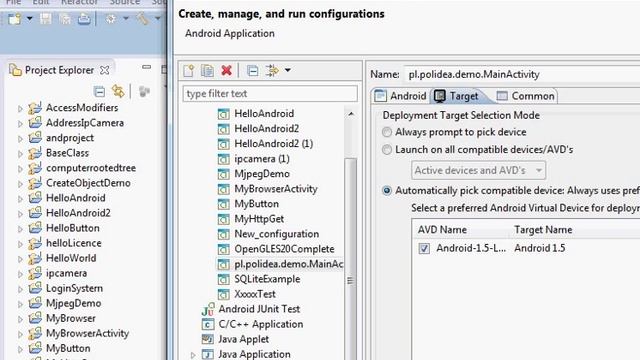
Task: Expand the CreateObjectDemo project
Action: click(x=20, y=184)
